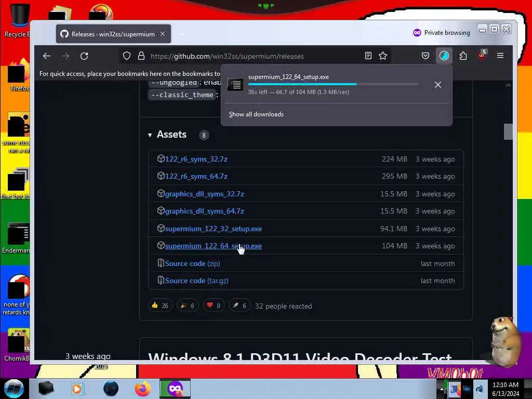The width and height of the screenshot is (532, 399).
Task: Open uBlock Origin extension icon
Action: point(482,55)
